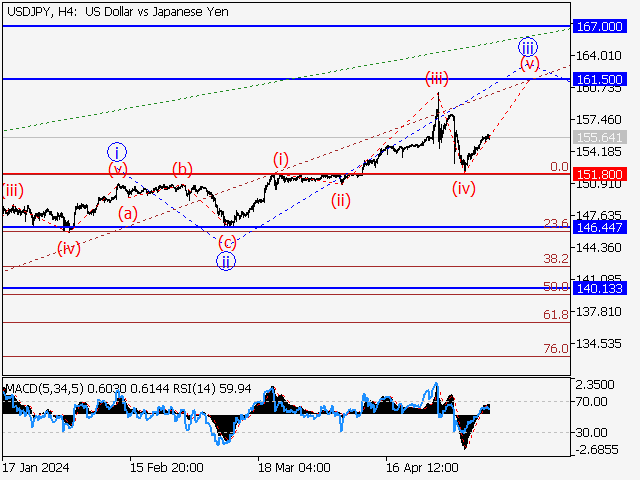The width and height of the screenshot is (640, 480).
Task: Click the 16 Apr 12:00 date label
Action: click(422, 467)
